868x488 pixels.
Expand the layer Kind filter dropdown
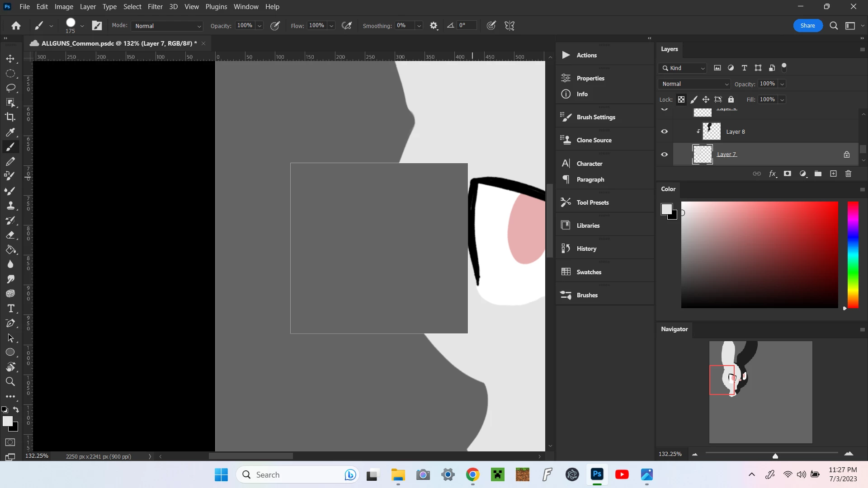pos(683,68)
